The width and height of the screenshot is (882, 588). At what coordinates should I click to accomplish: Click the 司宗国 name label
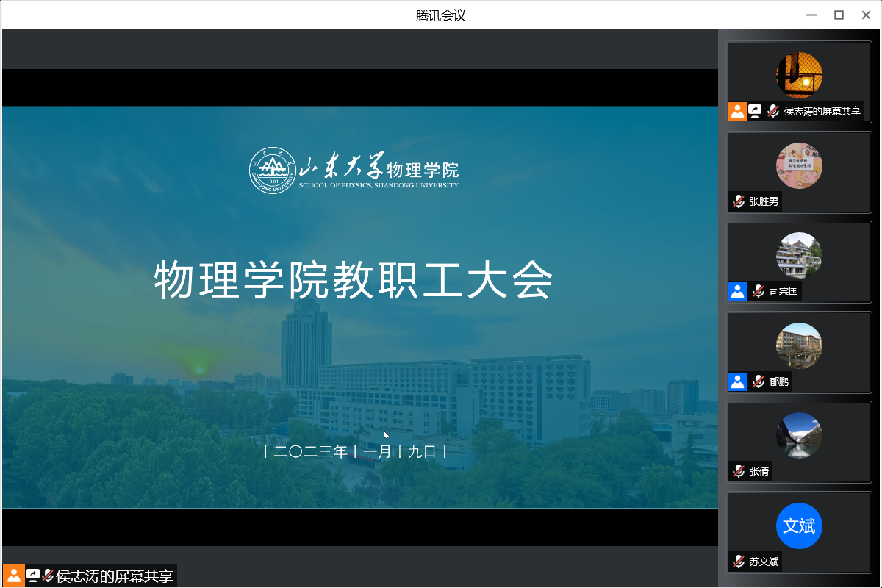pos(784,291)
